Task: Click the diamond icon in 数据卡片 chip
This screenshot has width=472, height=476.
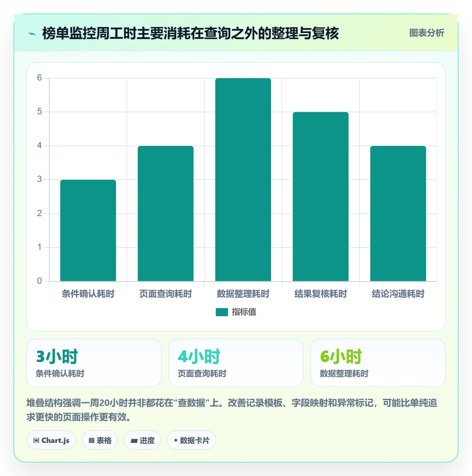Action: 176,440
